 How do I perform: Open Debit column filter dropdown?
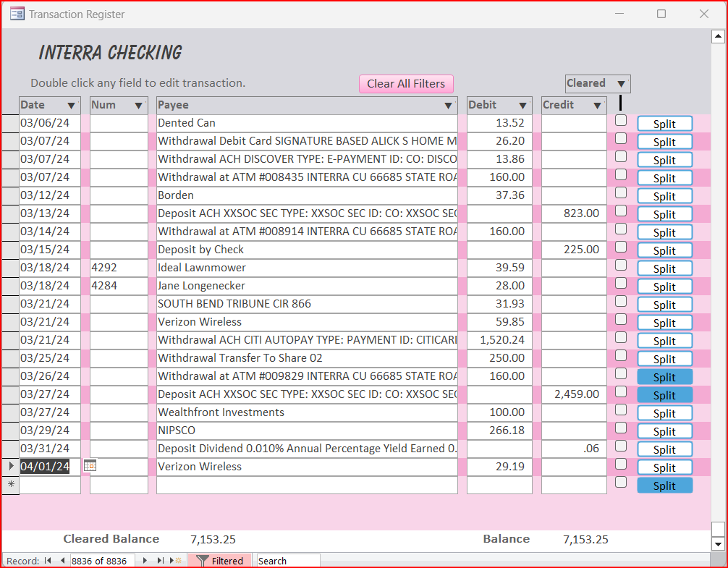point(522,106)
